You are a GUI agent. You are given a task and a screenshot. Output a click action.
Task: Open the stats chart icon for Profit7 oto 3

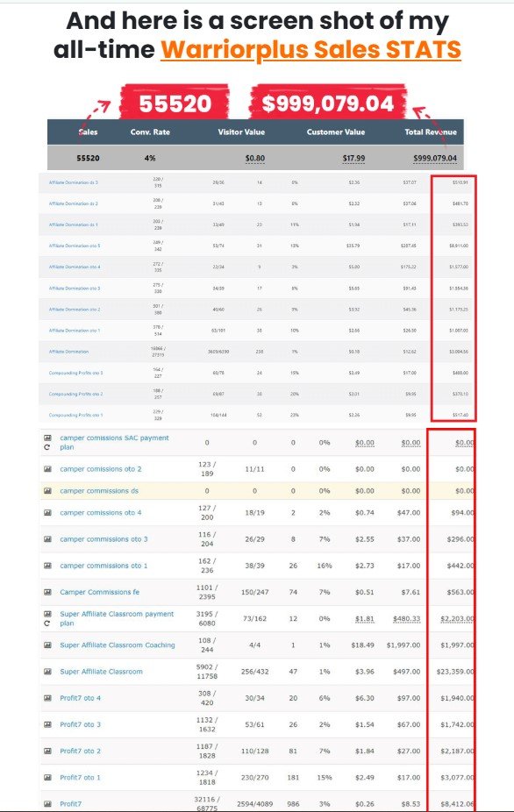(47, 724)
